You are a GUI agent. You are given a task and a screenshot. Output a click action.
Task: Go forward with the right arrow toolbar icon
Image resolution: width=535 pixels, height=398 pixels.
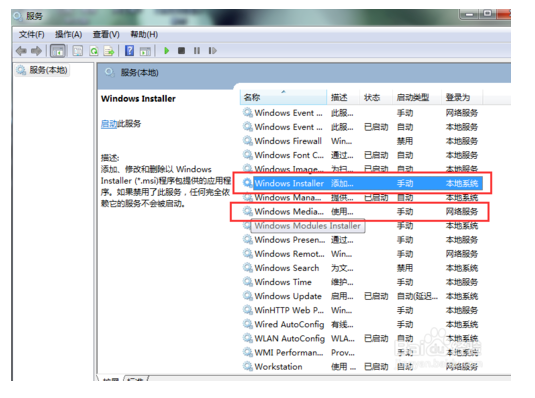pos(36,51)
